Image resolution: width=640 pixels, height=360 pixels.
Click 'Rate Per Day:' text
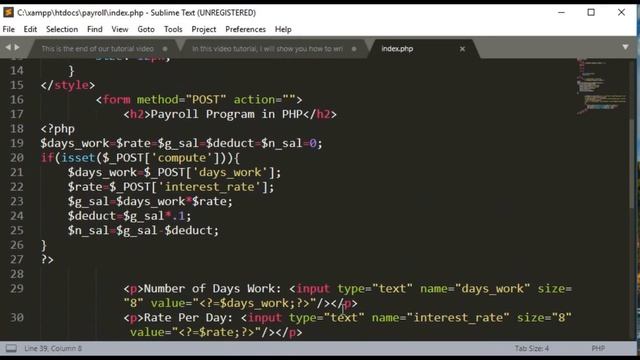click(x=189, y=318)
